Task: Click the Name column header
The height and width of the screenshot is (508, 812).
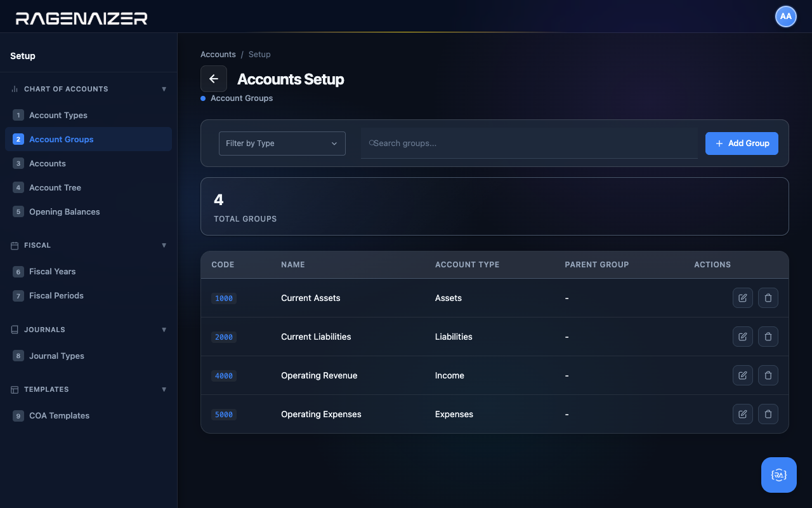Action: point(293,265)
